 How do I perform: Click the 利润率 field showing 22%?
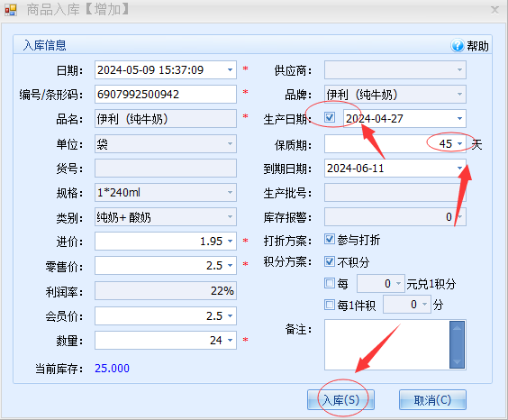166,291
